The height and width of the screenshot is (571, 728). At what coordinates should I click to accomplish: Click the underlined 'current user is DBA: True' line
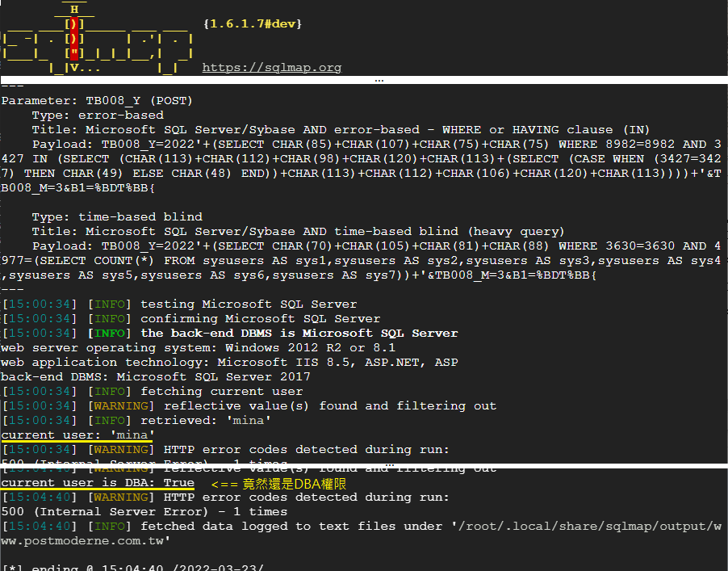pyautogui.click(x=98, y=483)
